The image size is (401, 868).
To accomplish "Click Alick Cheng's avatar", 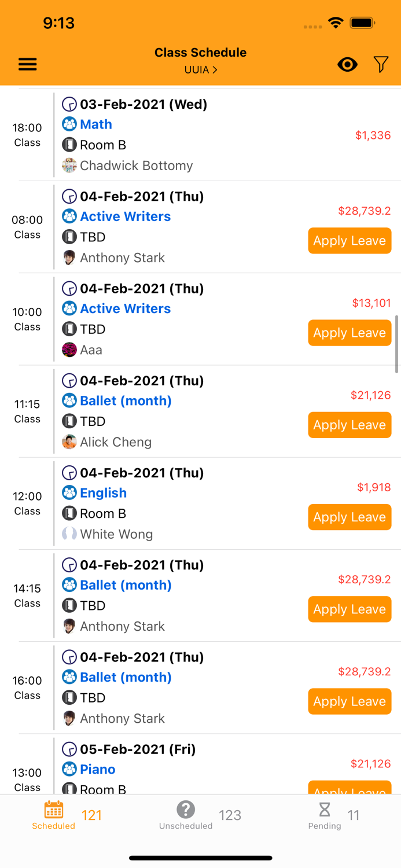I will coord(69,442).
